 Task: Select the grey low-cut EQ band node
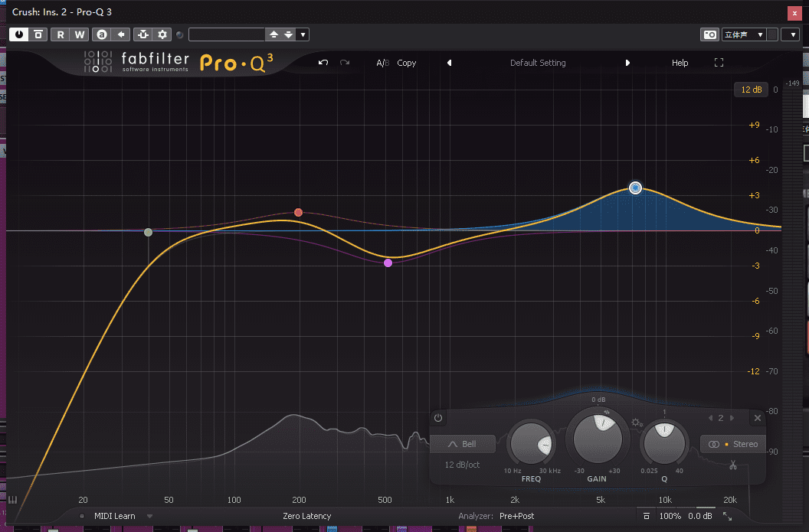click(x=148, y=233)
